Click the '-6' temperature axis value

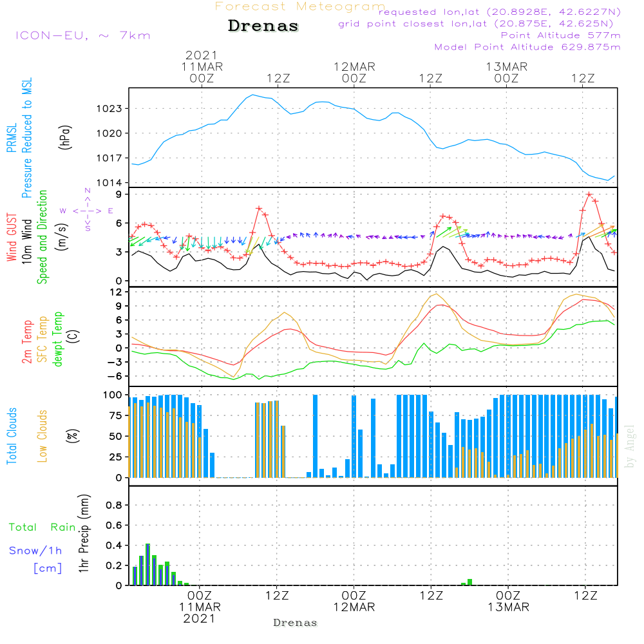114,376
